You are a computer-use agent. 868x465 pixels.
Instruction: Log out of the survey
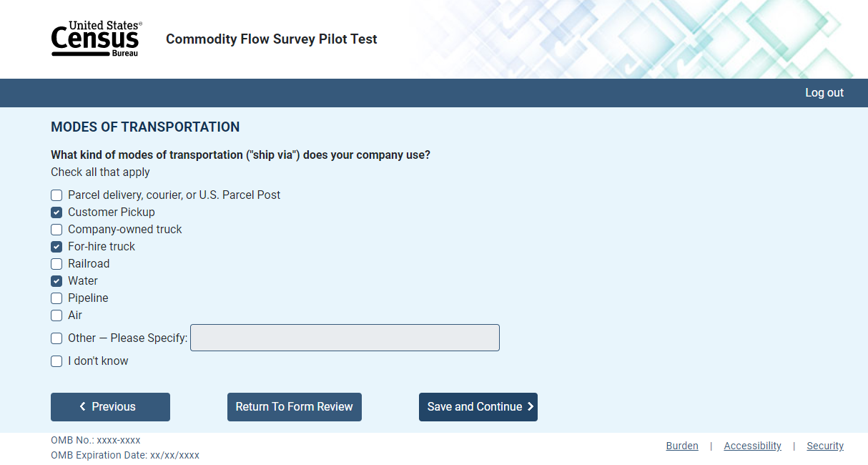[824, 93]
